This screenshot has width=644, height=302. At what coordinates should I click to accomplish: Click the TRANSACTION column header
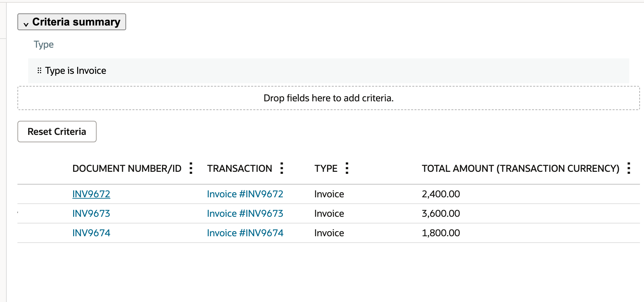coord(239,168)
